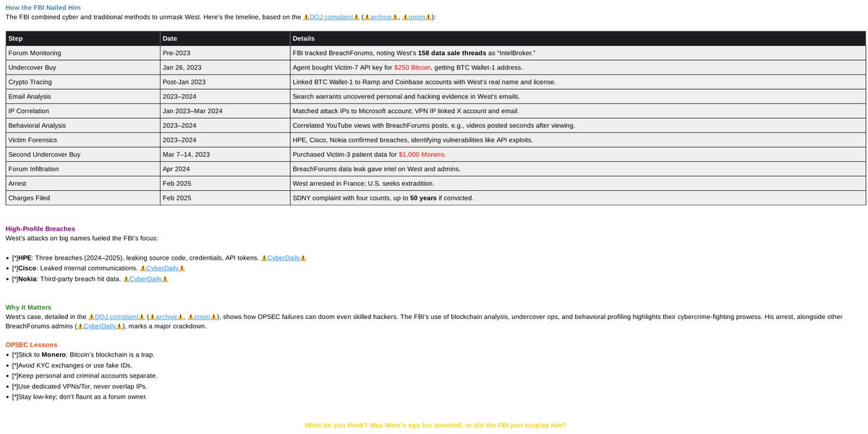Click the 'Jan 2023–Mar 2024' date cell
Viewport: 868px width, 434px height.
click(225, 111)
